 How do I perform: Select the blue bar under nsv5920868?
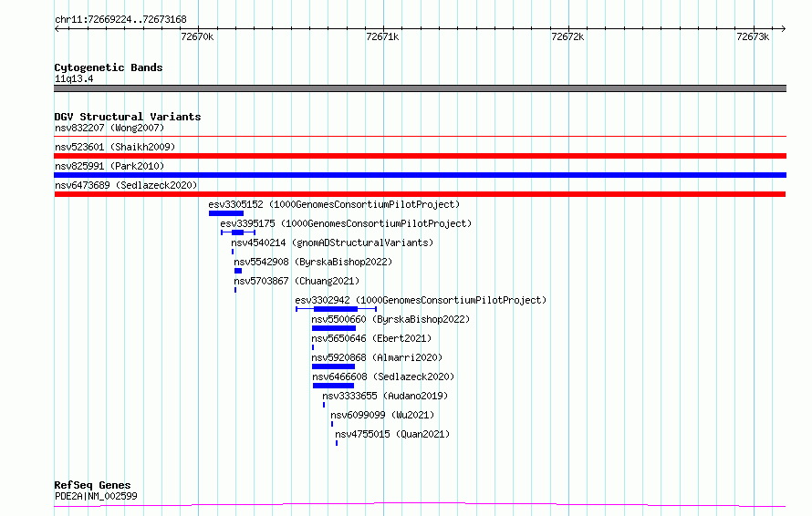coord(333,366)
